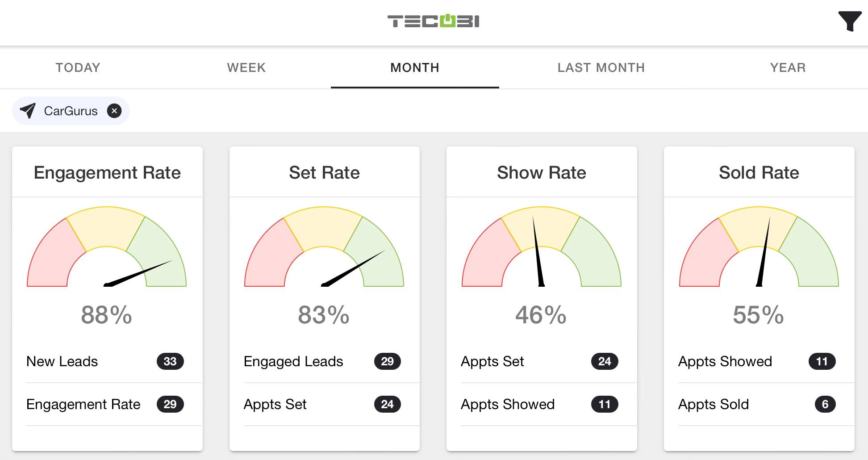The image size is (868, 460).
Task: Click the 88% engagement value
Action: click(107, 315)
